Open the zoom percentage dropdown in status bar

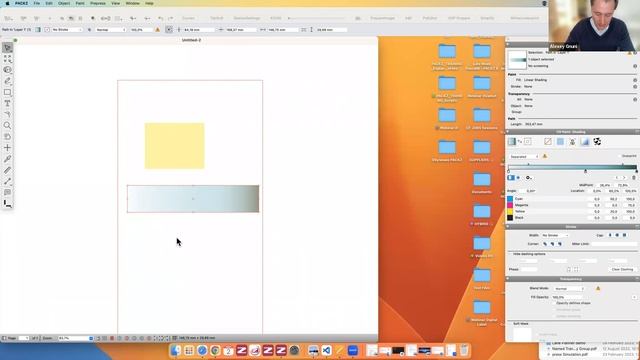(x=76, y=338)
